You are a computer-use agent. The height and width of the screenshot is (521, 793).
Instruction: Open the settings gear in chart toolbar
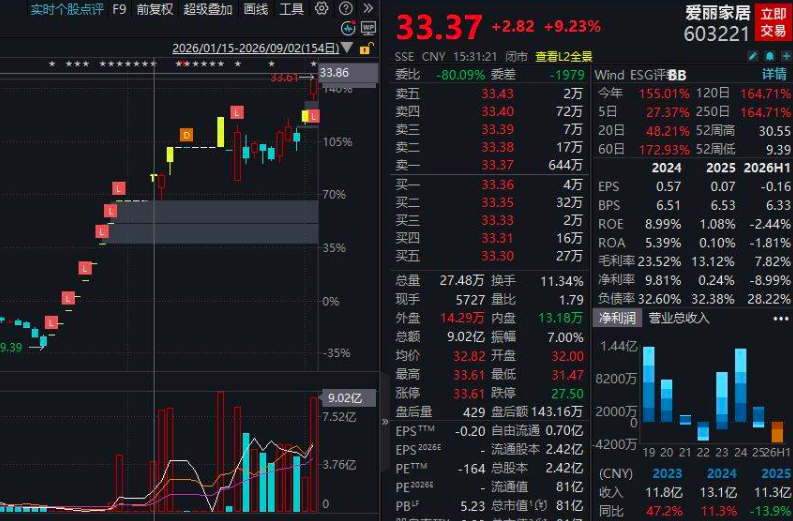pyautogui.click(x=321, y=9)
